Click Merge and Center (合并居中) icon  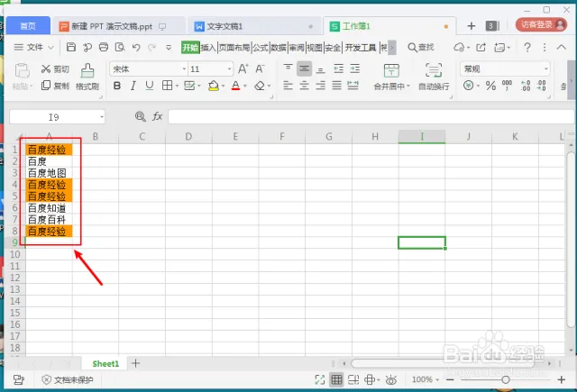coord(391,70)
